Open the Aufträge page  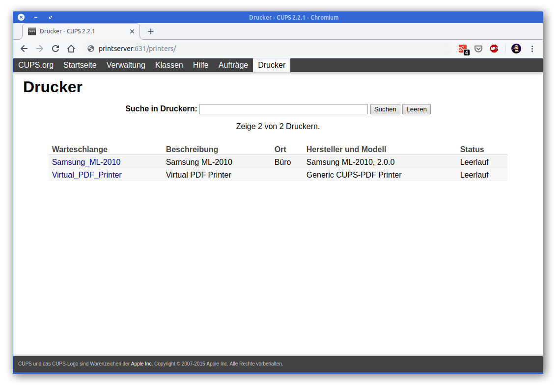pos(233,65)
